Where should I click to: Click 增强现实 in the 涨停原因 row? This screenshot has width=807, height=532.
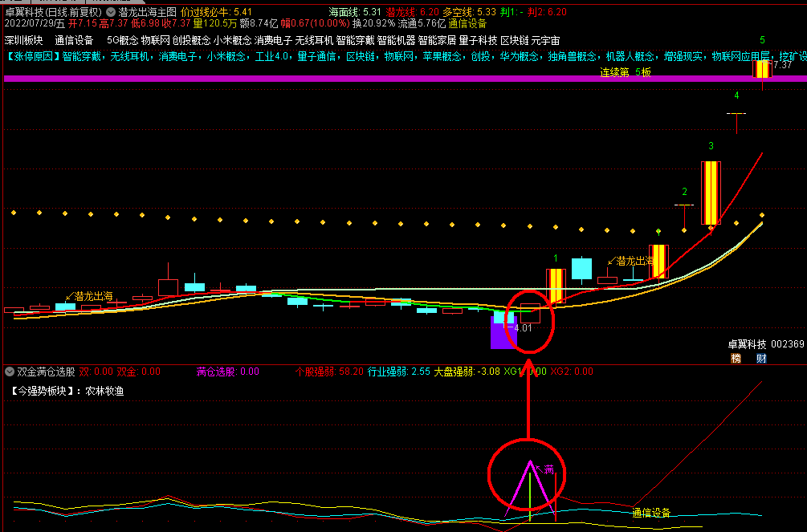[x=683, y=57]
